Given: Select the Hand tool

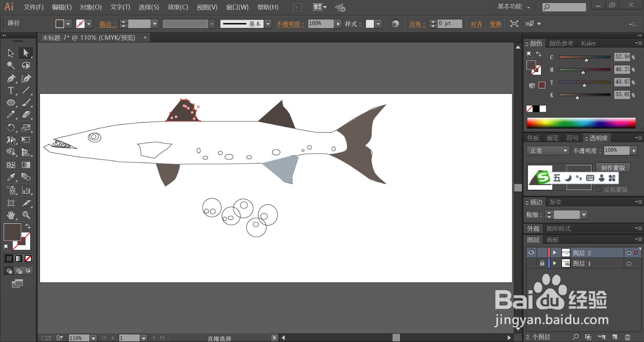Looking at the screenshot, I should click(x=11, y=215).
